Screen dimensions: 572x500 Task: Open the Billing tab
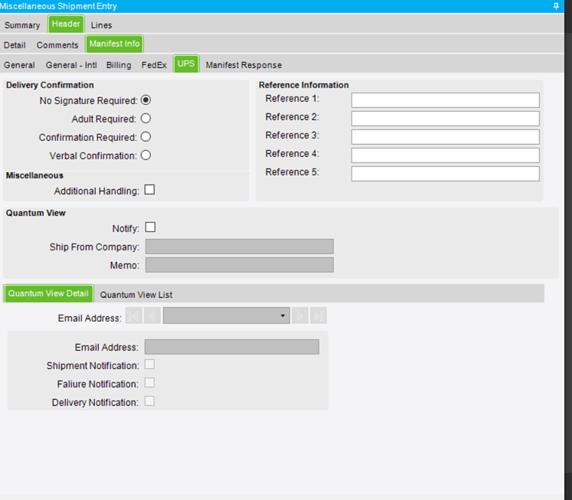pos(119,65)
